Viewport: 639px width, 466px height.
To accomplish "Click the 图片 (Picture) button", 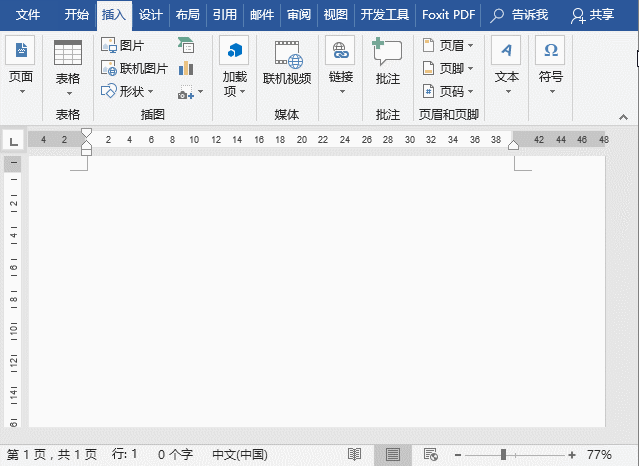I will (x=123, y=46).
